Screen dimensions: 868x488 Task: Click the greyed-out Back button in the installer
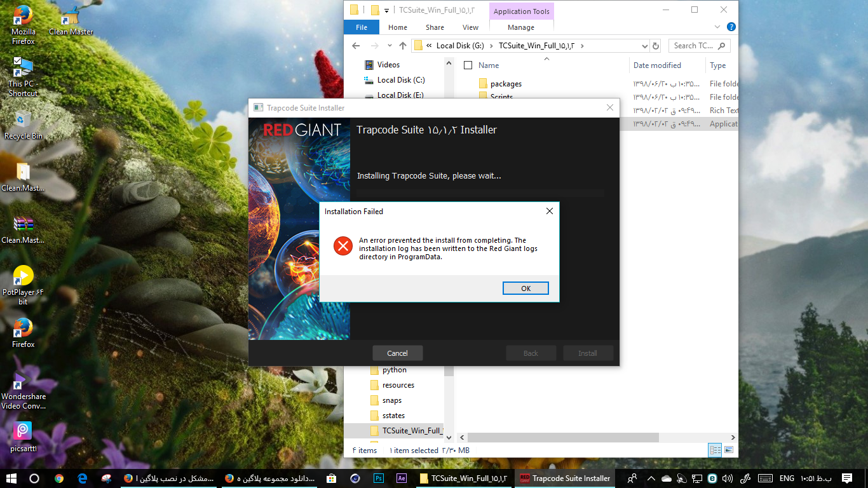tap(531, 353)
